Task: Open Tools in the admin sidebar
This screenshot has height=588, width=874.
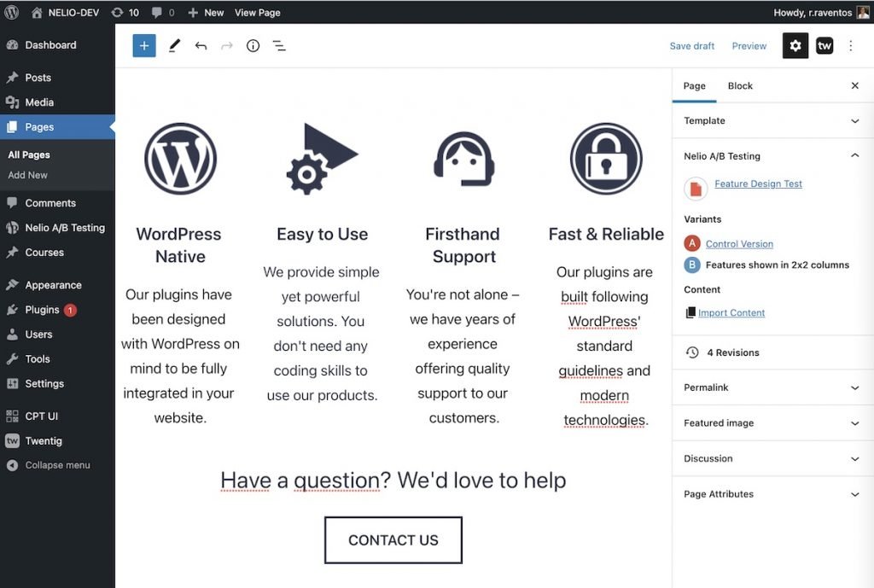Action: click(57, 359)
